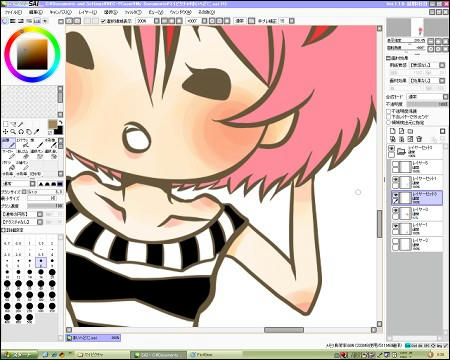Toggle the transparent color box beside swatches
This screenshot has height=360, width=450.
[x=50, y=132]
